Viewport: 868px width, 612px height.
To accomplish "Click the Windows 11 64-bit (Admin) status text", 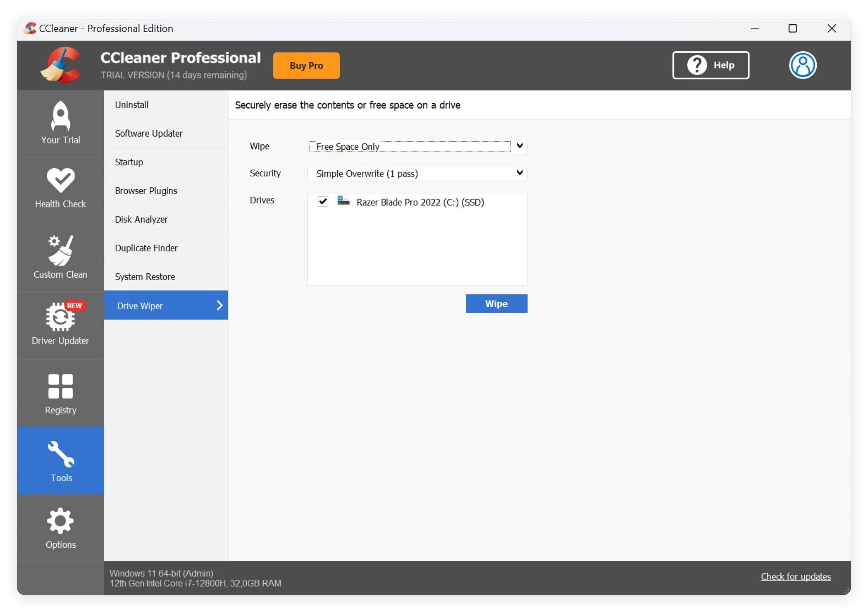I will [161, 573].
